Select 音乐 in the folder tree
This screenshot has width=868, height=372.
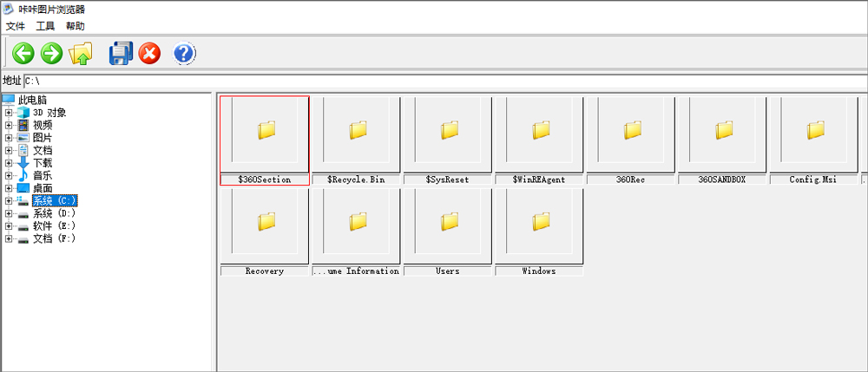click(x=43, y=176)
